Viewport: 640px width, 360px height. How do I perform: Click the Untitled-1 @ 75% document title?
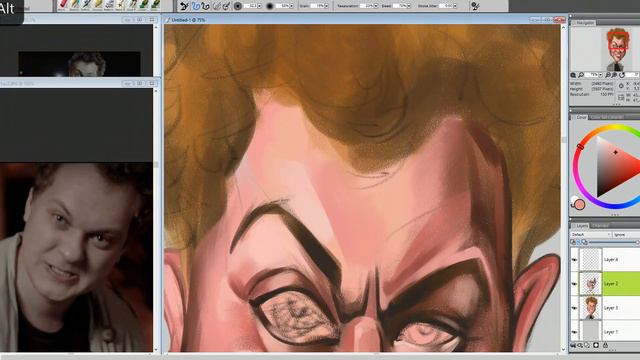[x=189, y=20]
